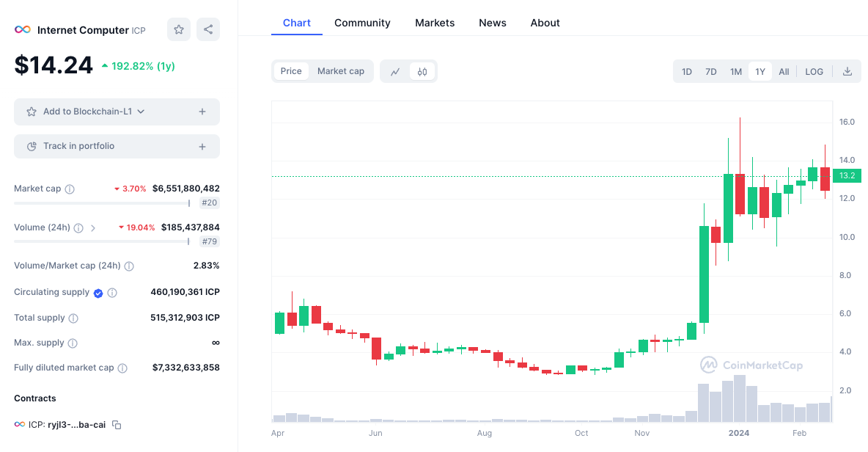Click volume rank #79 badge
The height and width of the screenshot is (452, 868).
[209, 241]
